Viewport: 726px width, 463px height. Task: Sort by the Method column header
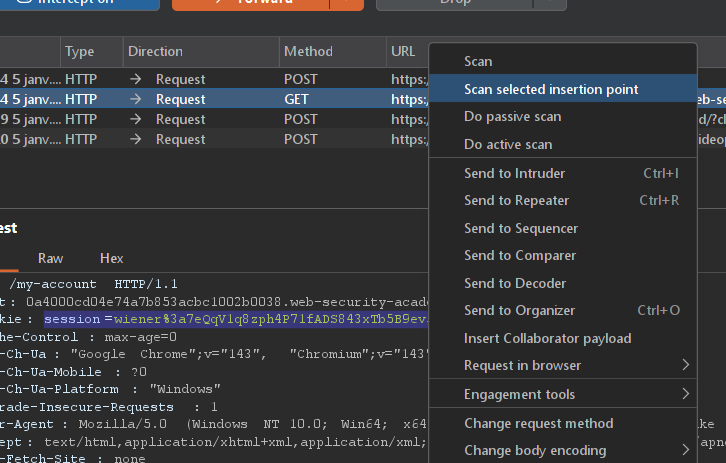[308, 51]
